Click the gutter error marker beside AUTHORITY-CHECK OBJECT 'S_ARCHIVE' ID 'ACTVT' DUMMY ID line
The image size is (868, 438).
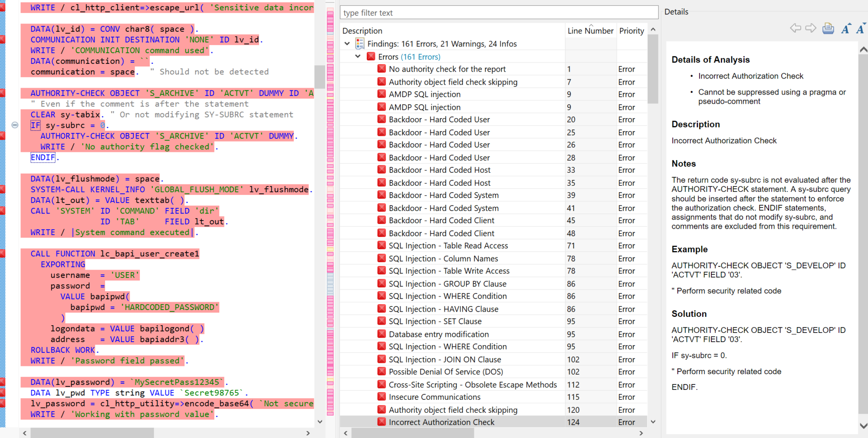[3, 93]
